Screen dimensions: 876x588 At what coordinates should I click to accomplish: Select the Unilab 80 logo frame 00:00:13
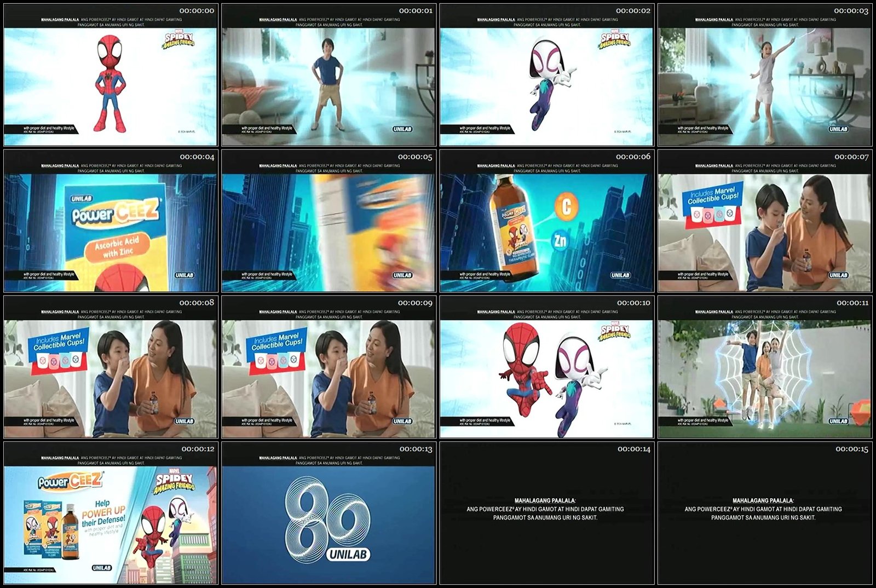point(328,514)
